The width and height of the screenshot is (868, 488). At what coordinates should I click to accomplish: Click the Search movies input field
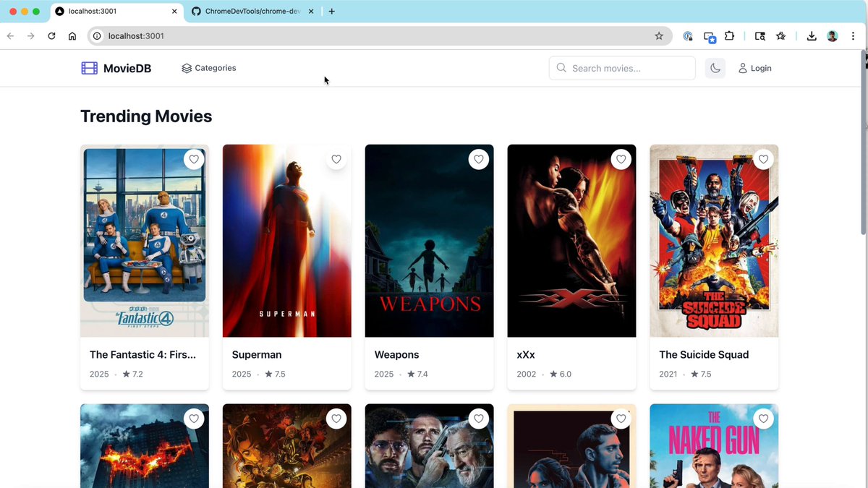tap(622, 68)
